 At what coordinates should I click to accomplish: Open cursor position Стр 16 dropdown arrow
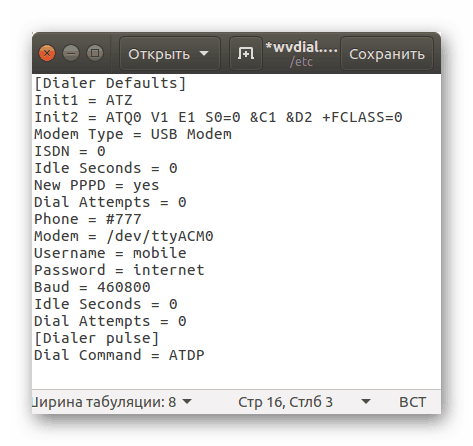pyautogui.click(x=366, y=402)
